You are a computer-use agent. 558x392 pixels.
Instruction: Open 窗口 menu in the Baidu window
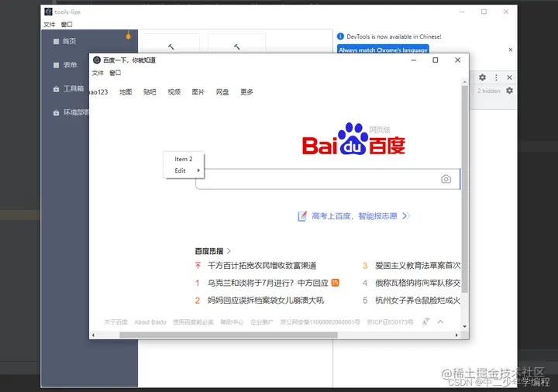point(115,73)
